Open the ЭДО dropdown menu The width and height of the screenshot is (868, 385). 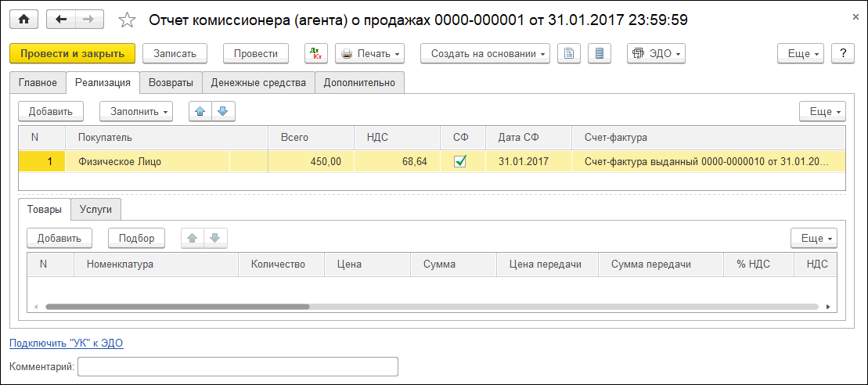[656, 53]
